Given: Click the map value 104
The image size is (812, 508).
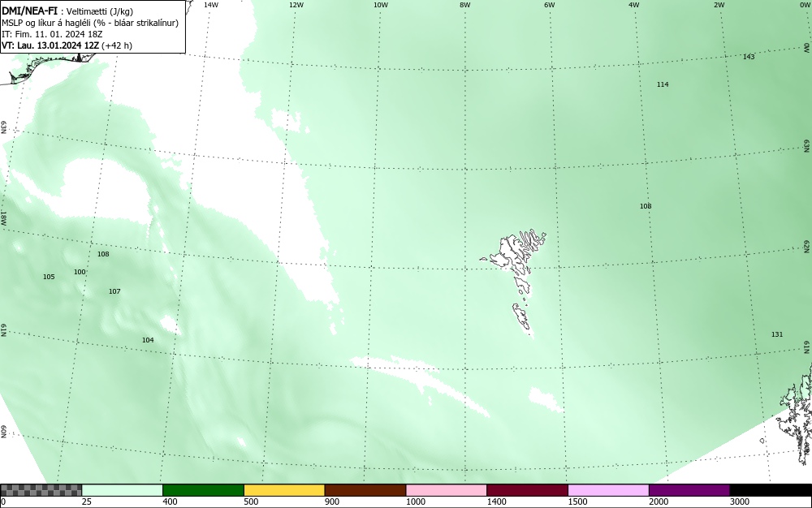Looking at the screenshot, I should click(x=148, y=340).
